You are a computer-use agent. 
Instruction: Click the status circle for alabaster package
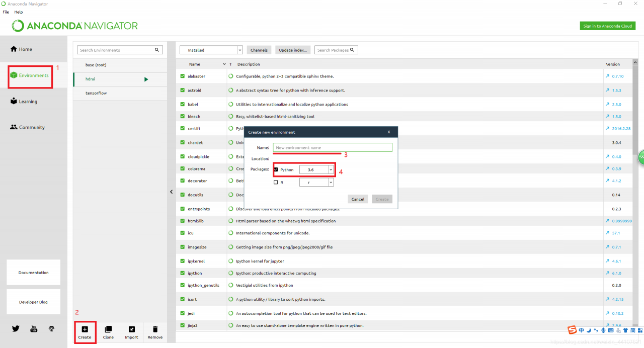[x=231, y=76]
